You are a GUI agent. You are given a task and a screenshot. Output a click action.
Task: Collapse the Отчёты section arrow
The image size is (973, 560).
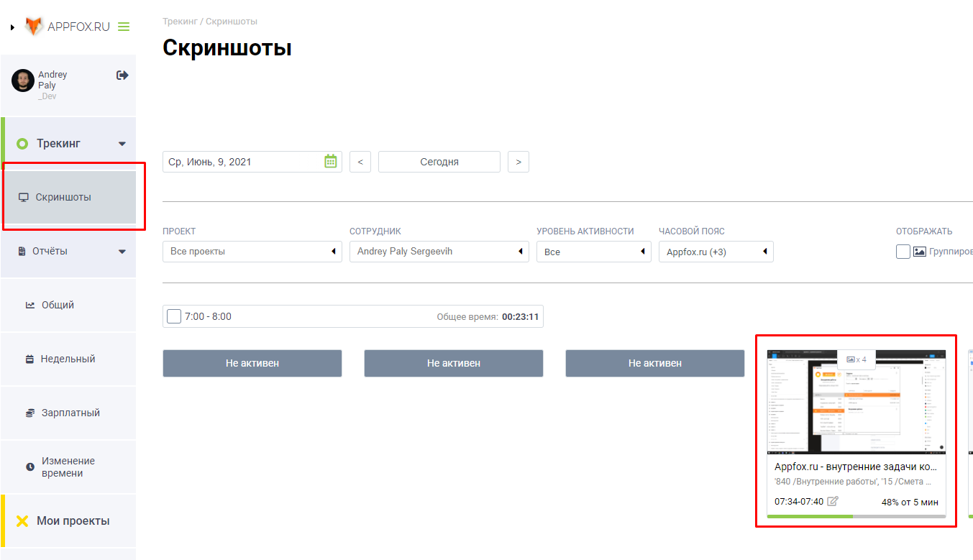122,252
